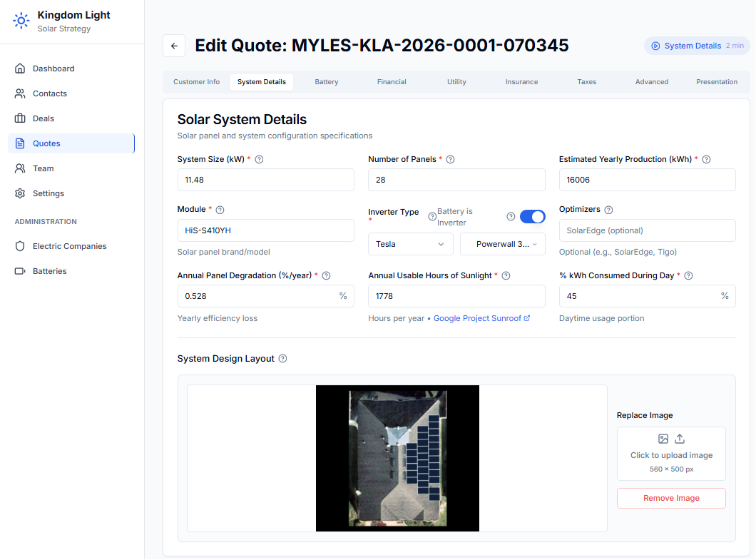The height and width of the screenshot is (560, 756).
Task: Click the upload arrow icon in upload box
Action: tap(680, 439)
